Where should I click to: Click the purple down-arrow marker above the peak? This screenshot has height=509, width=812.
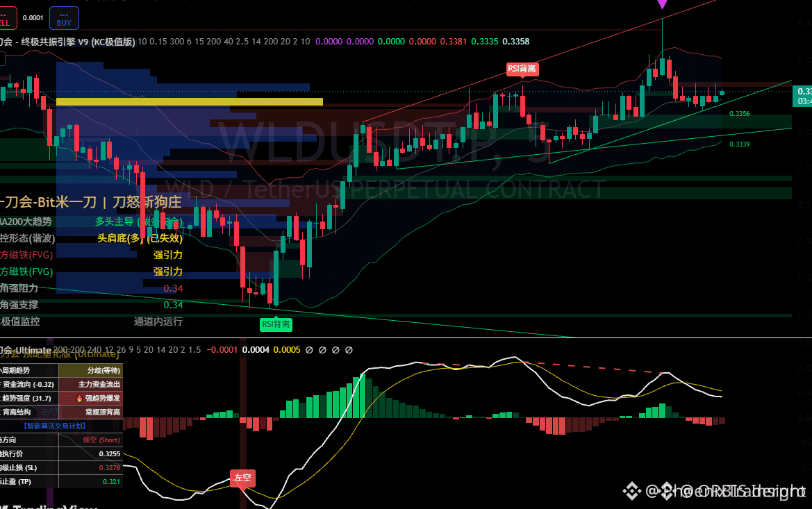click(662, 4)
